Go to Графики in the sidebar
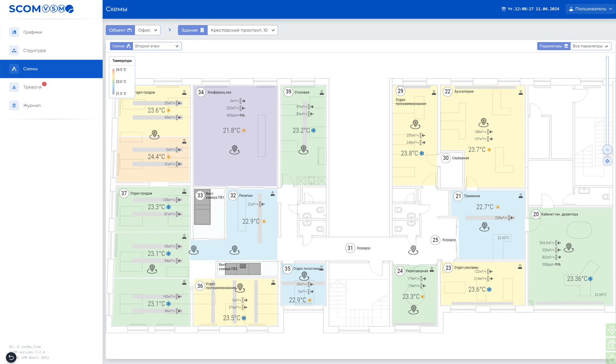Screen dimensions: 616x364 point(32,32)
